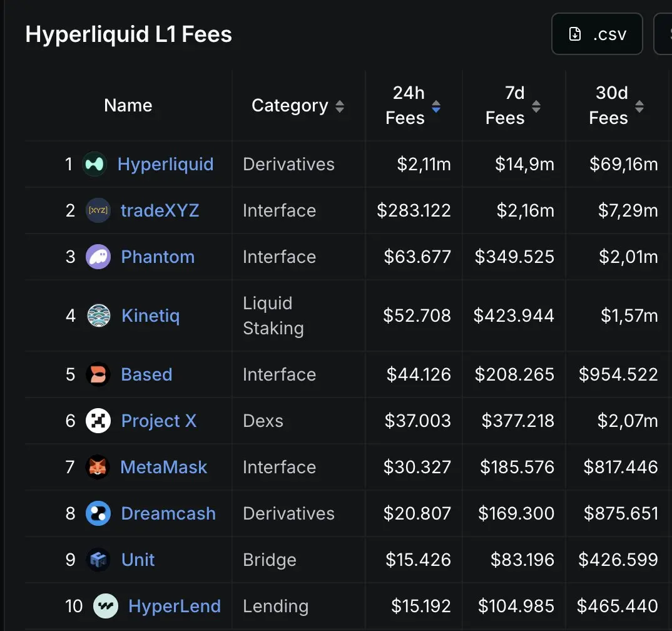Open the tradeXYZ protocol page

pyautogui.click(x=160, y=210)
